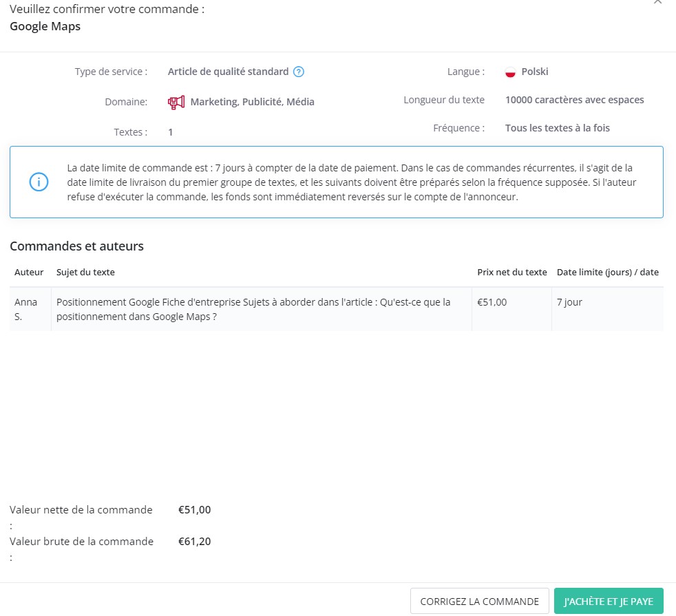This screenshot has height=616, width=676.
Task: Close the order confirmation dialog
Action: point(657,2)
